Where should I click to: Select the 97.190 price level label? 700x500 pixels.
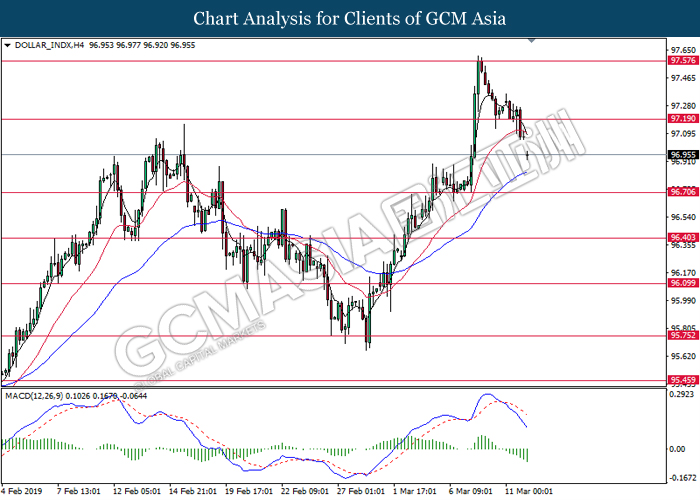coord(683,118)
